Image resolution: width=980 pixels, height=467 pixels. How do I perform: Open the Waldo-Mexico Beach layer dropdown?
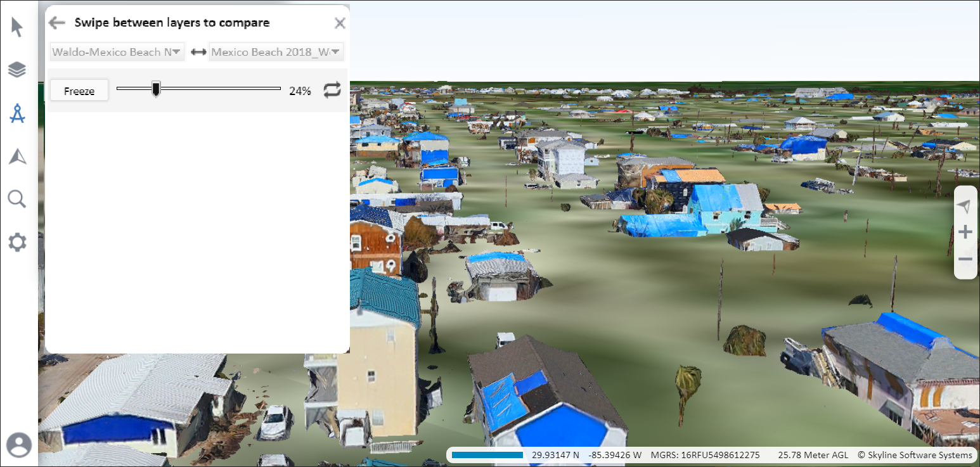click(x=117, y=52)
